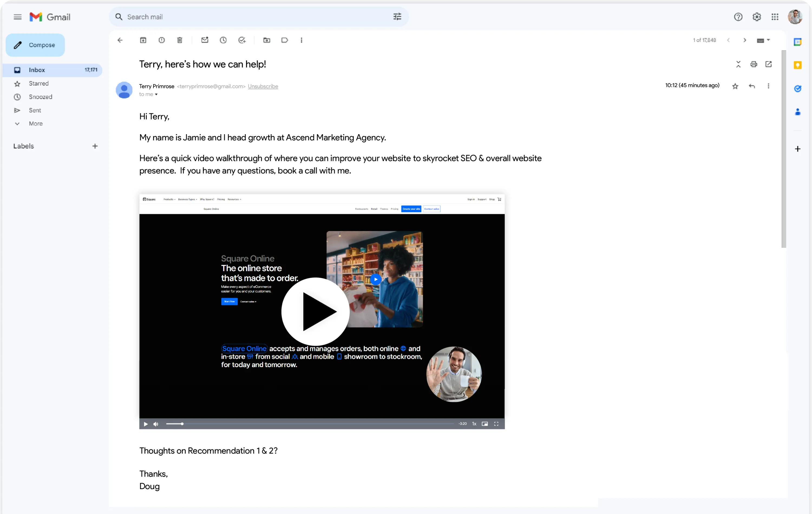This screenshot has width=812, height=514.
Task: Archive this email
Action: pos(143,40)
